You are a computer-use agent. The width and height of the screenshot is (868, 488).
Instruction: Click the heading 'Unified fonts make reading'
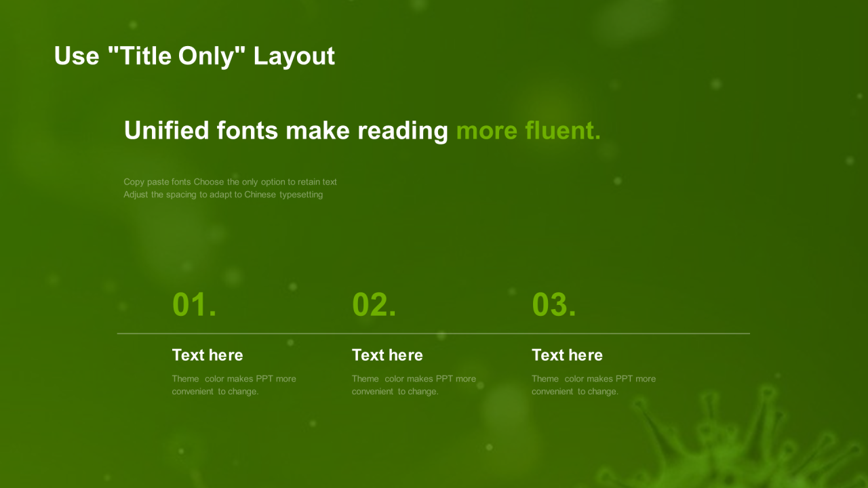286,130
